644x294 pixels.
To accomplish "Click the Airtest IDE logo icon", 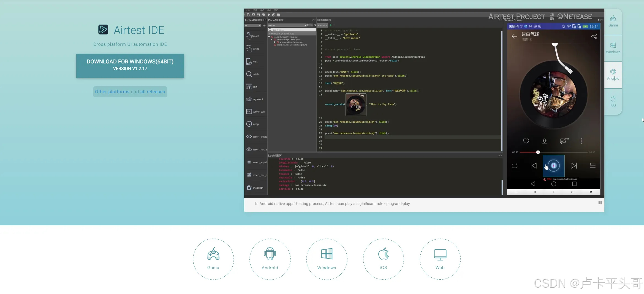I will point(103,30).
